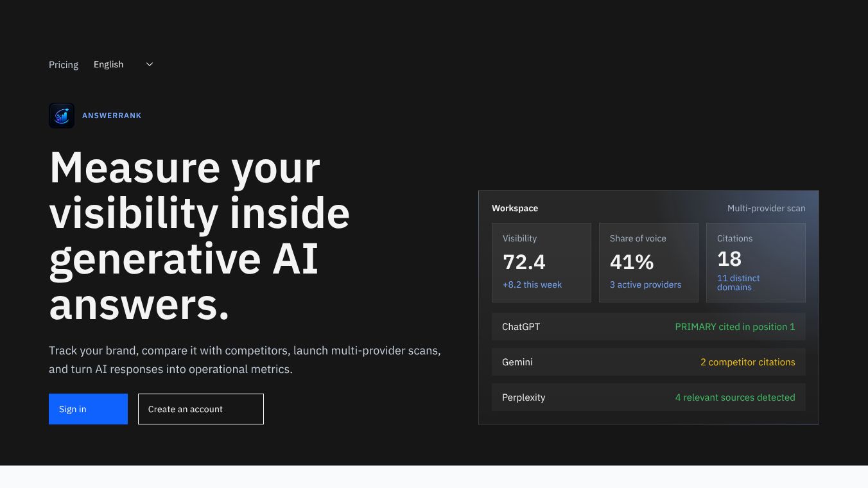Click the Gemini provider row
Viewport: 868px width, 488px height.
tap(648, 362)
